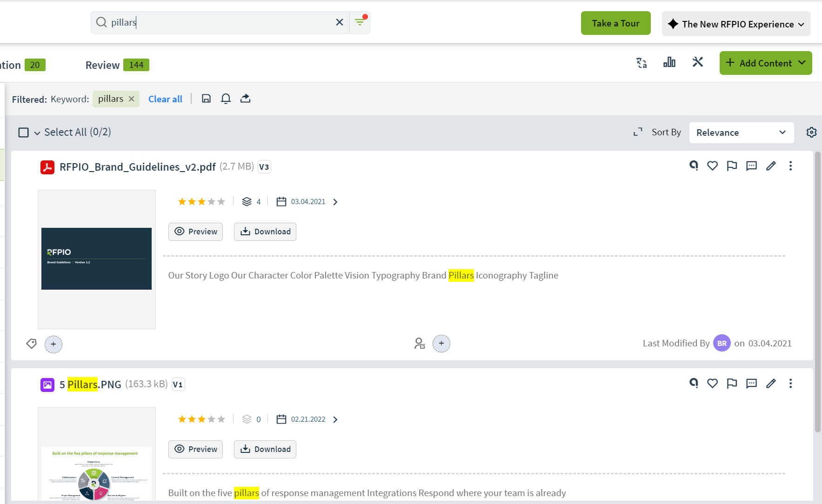
Task: Click the translate icon in the toolbar
Action: pyautogui.click(x=642, y=63)
